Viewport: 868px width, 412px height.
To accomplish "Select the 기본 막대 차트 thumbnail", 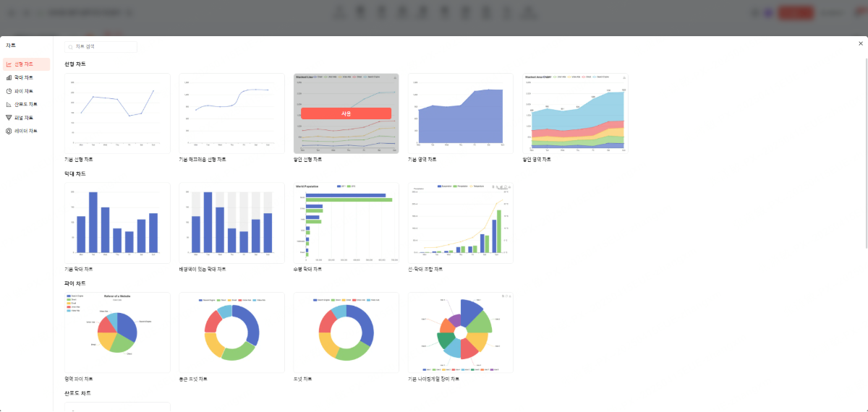I will [x=117, y=223].
